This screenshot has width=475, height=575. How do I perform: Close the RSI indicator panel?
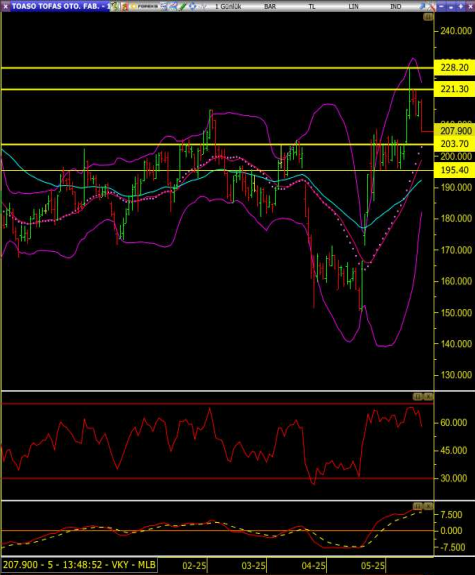click(428, 396)
